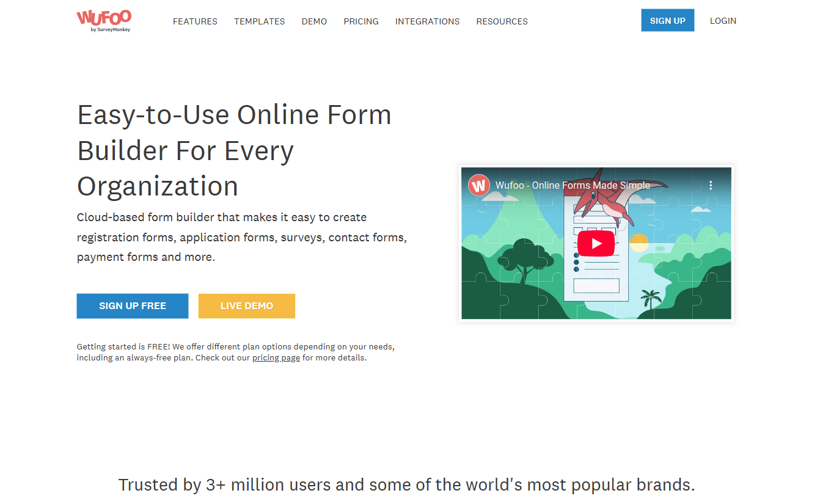
Task: Click the Wufoo logo in header
Action: (x=104, y=20)
